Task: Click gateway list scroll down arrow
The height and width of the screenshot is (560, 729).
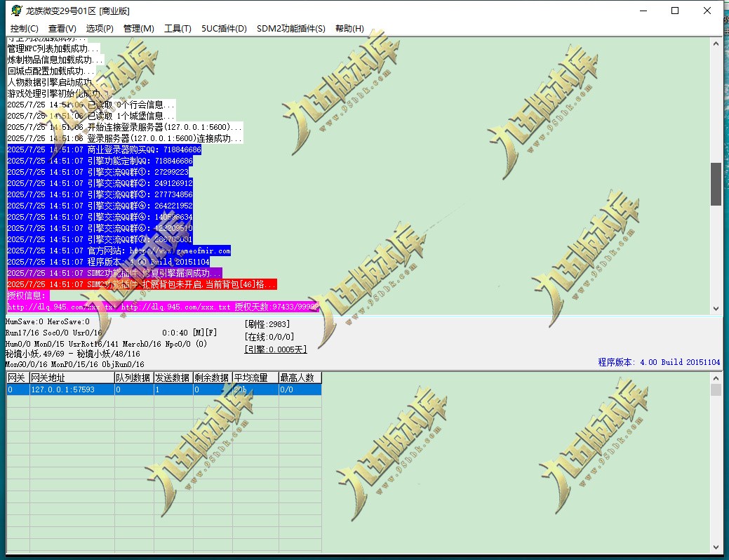Action: (x=716, y=547)
